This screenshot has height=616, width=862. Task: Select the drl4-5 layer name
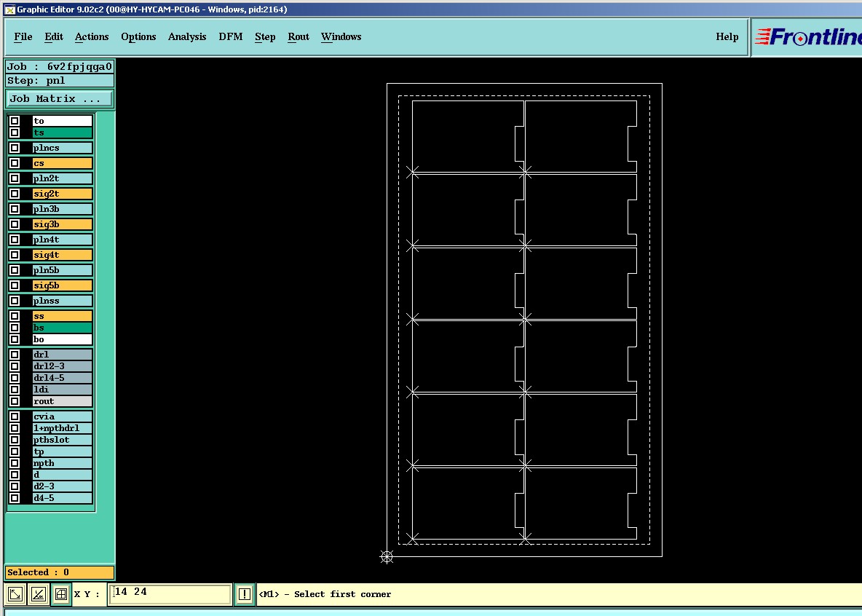point(62,378)
